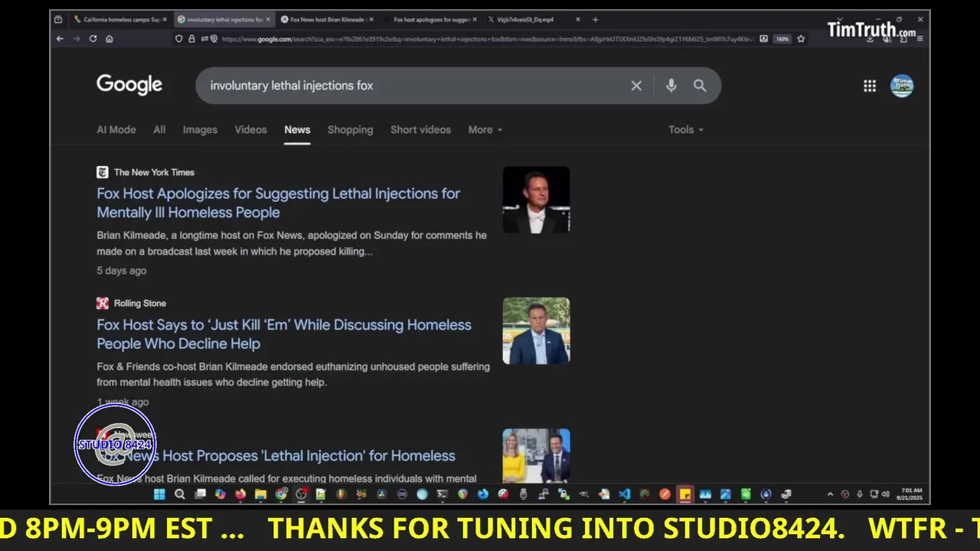Viewport: 980px width, 551px height.
Task: Switch to the Shopping tab
Action: [350, 130]
